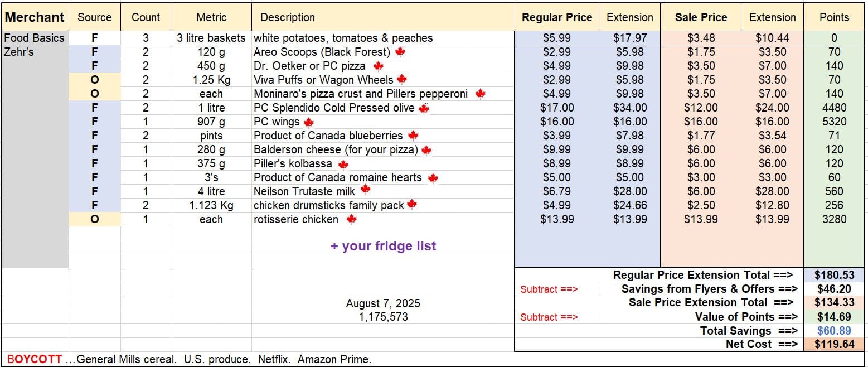
Task: Select the Points column header
Action: tap(834, 17)
